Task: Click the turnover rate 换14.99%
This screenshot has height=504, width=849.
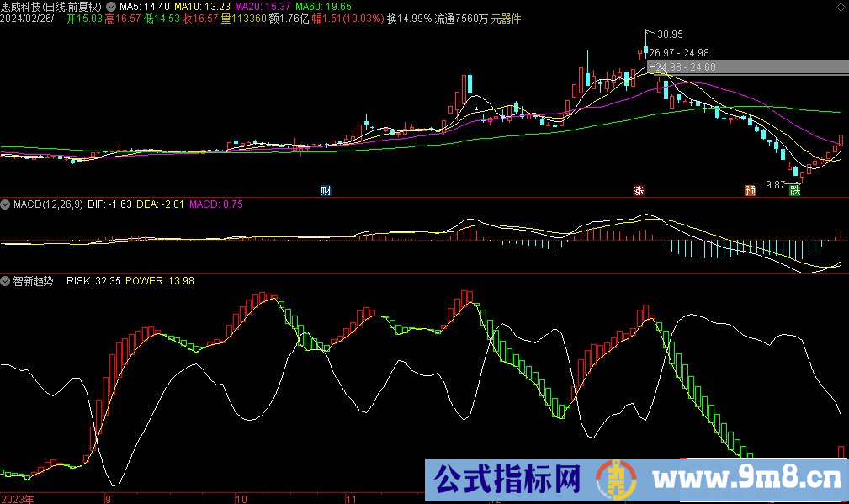Action: [409, 19]
